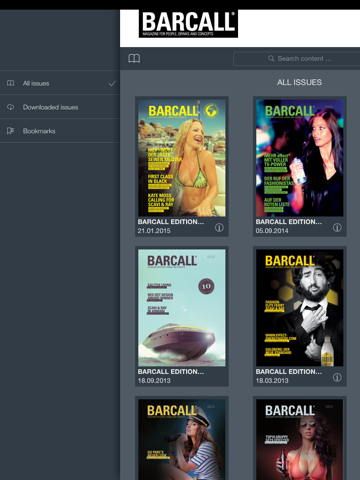This screenshot has height=480, width=360.
Task: Click the date 18.09.2013
Action: 154,381
